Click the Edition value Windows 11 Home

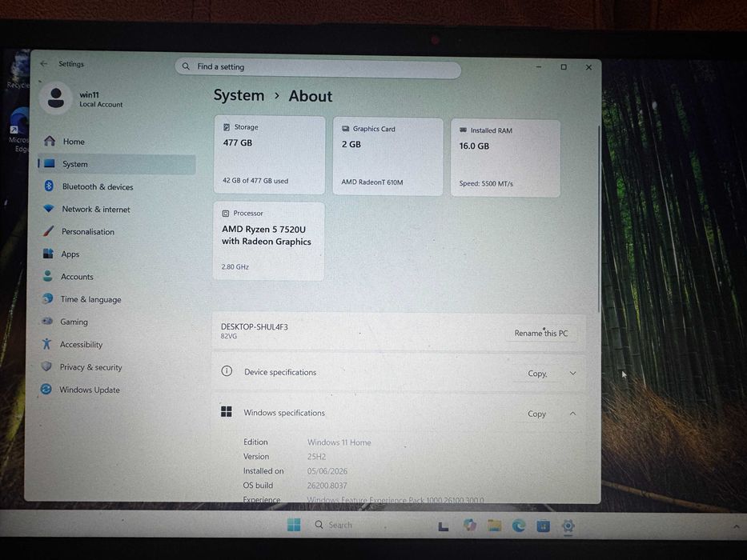point(339,442)
